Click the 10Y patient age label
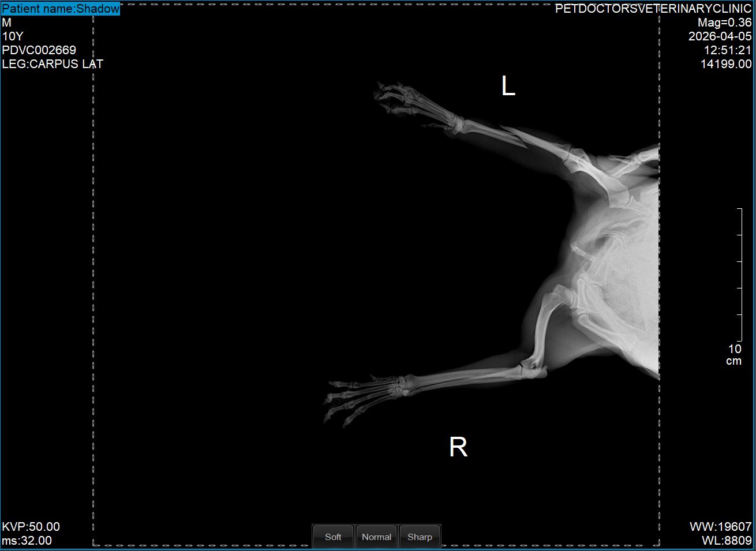The height and width of the screenshot is (551, 756). (x=13, y=36)
